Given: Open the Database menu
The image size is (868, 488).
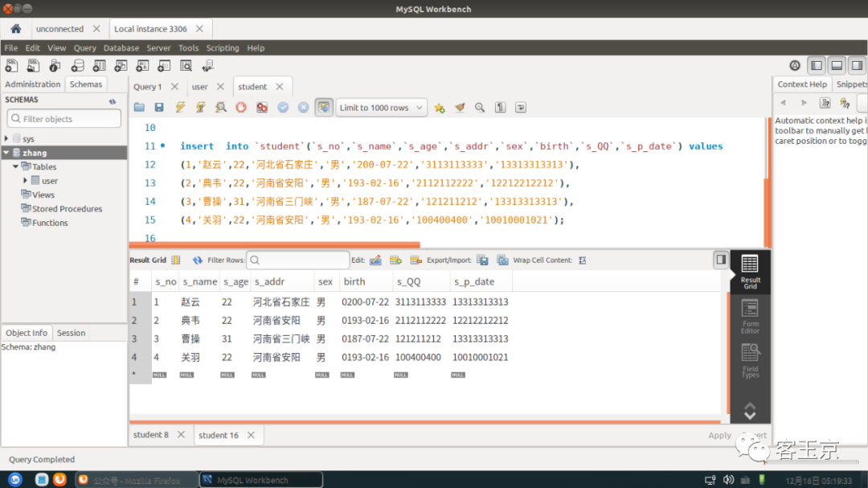Looking at the screenshot, I should 121,48.
